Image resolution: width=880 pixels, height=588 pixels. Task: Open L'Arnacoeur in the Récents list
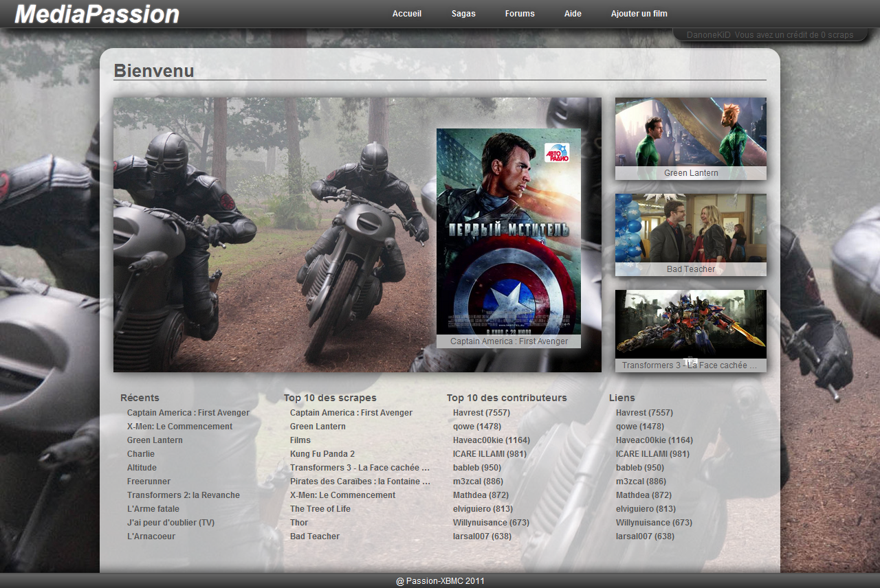(151, 536)
